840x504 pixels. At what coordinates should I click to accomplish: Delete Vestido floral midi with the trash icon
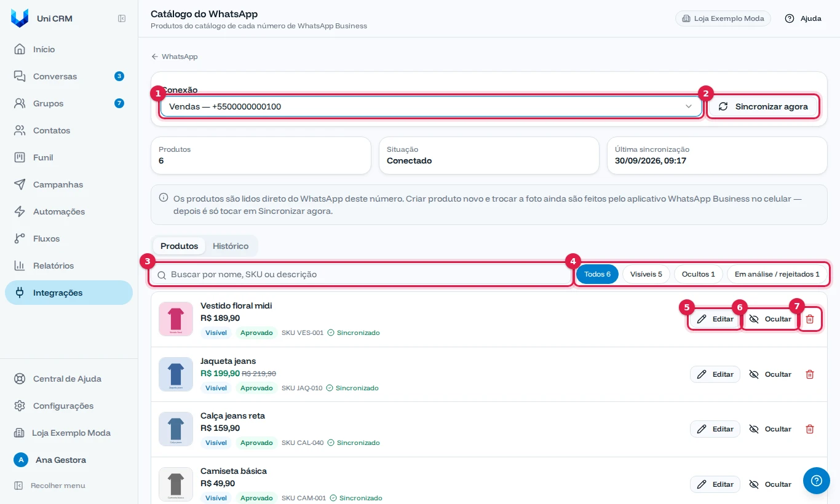click(x=810, y=319)
